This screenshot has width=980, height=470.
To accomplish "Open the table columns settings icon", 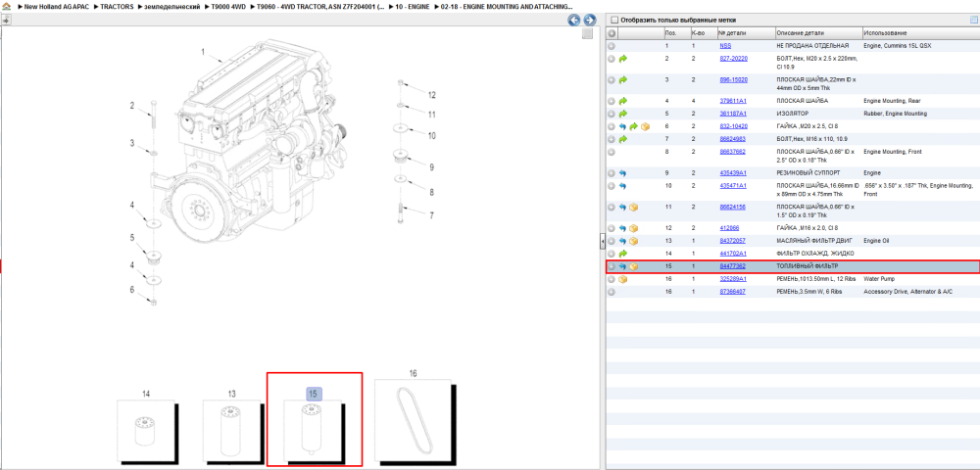I will 973,20.
